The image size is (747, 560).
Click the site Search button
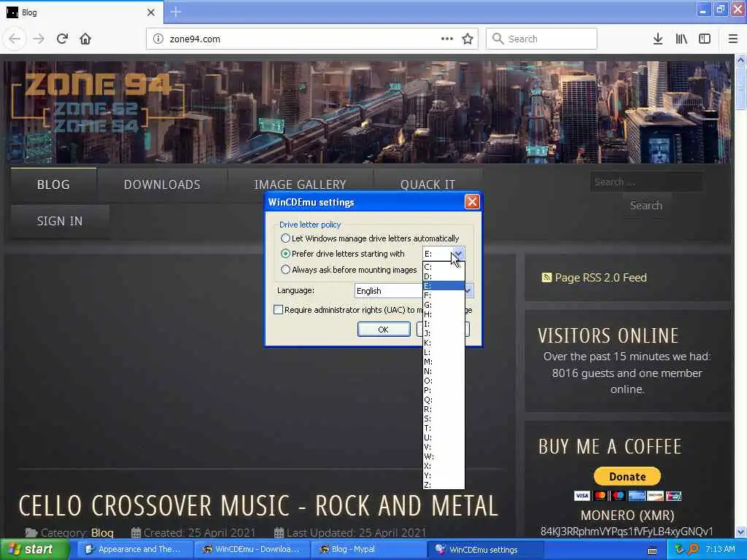[x=646, y=205]
